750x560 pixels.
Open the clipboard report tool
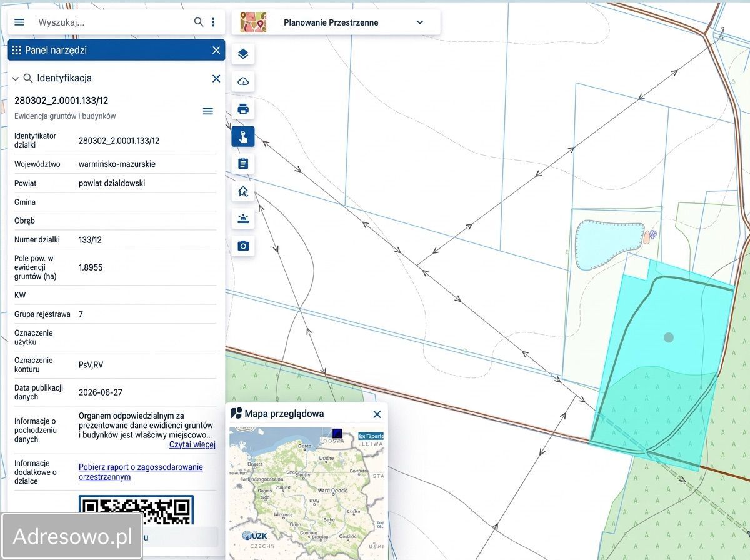coord(243,164)
